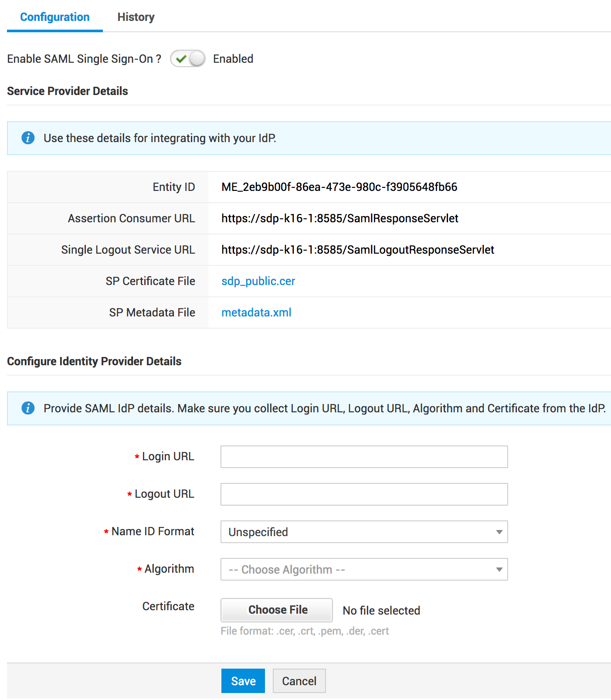This screenshot has height=700, width=611.
Task: Click the No file selected text
Action: pos(381,611)
